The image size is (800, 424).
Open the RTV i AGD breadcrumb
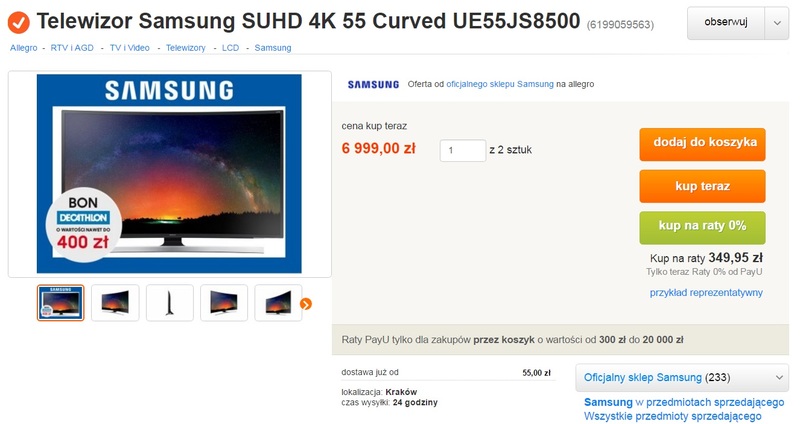(x=72, y=48)
